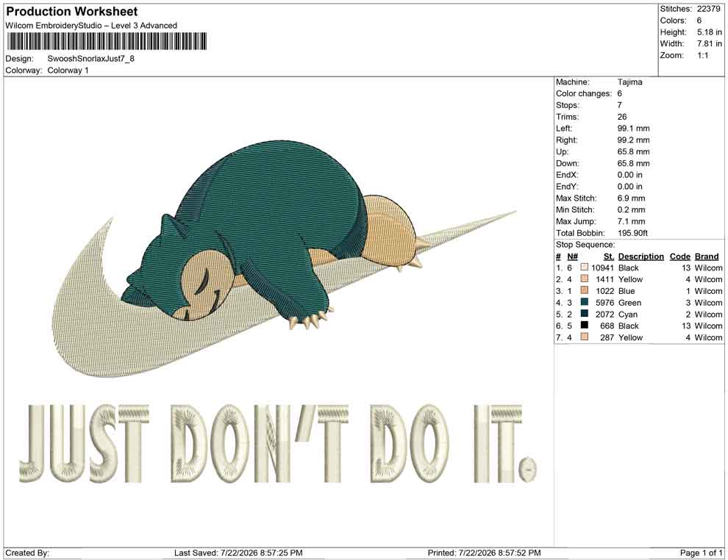
Task: Select the Right value '99.2 mm'
Action: [x=634, y=140]
